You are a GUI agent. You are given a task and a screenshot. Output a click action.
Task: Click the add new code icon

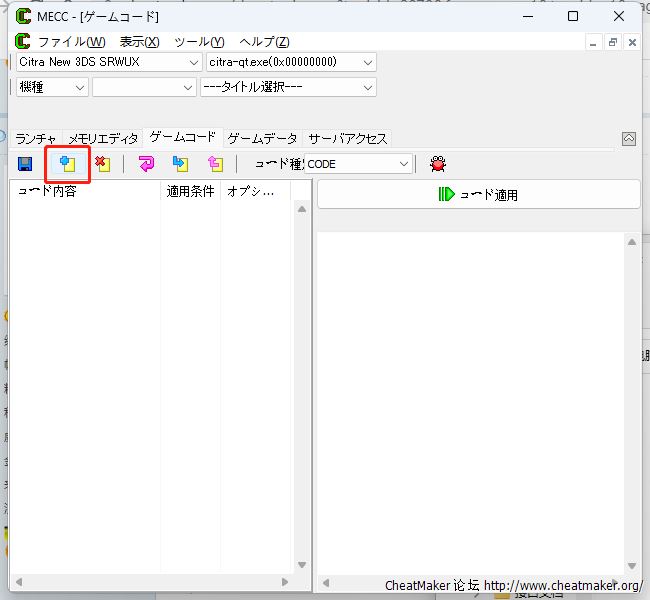[67, 163]
